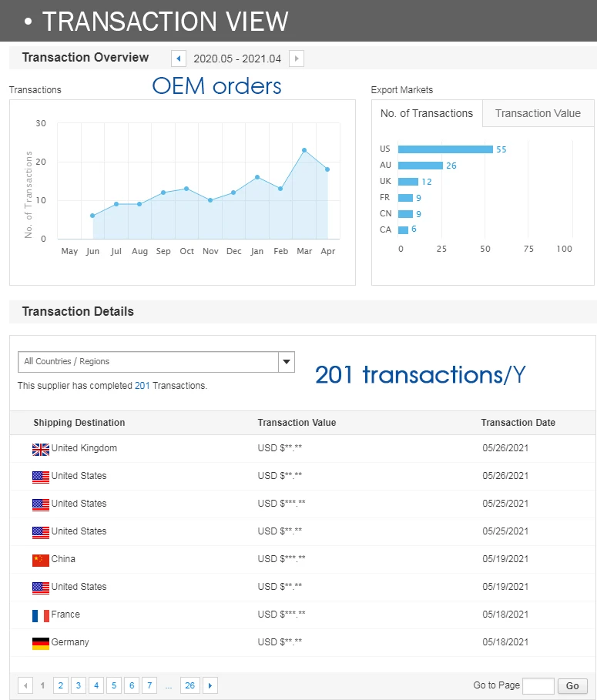Open the 201 transactions link

coord(142,386)
